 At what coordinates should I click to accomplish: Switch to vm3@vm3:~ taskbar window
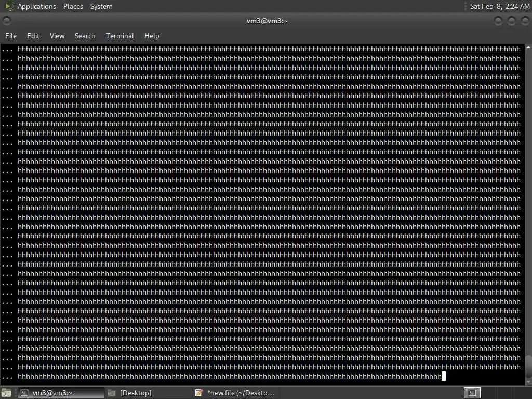click(x=61, y=393)
